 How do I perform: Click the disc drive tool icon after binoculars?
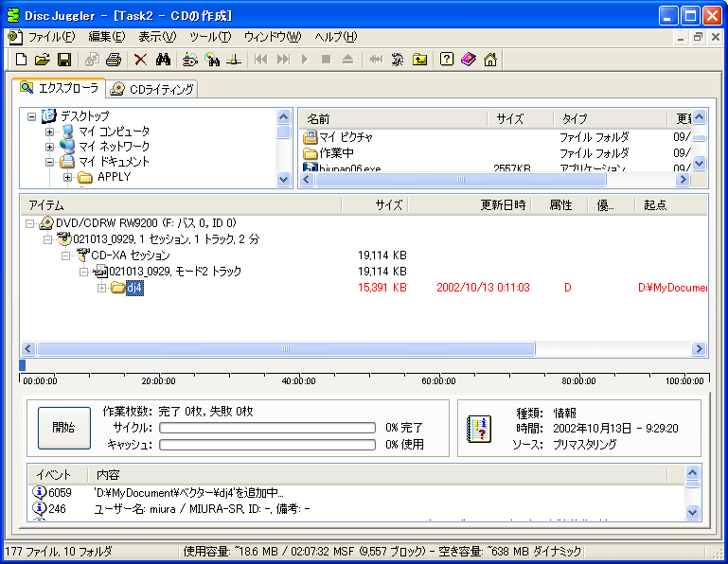point(190,60)
